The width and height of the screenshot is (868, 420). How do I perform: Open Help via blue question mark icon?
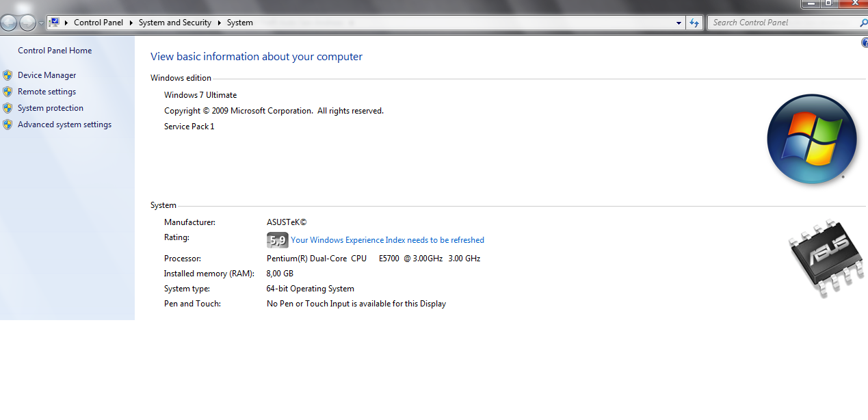point(865,43)
